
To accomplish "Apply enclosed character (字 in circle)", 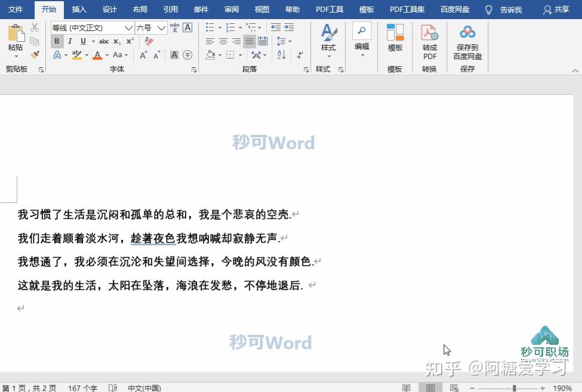I will [188, 55].
